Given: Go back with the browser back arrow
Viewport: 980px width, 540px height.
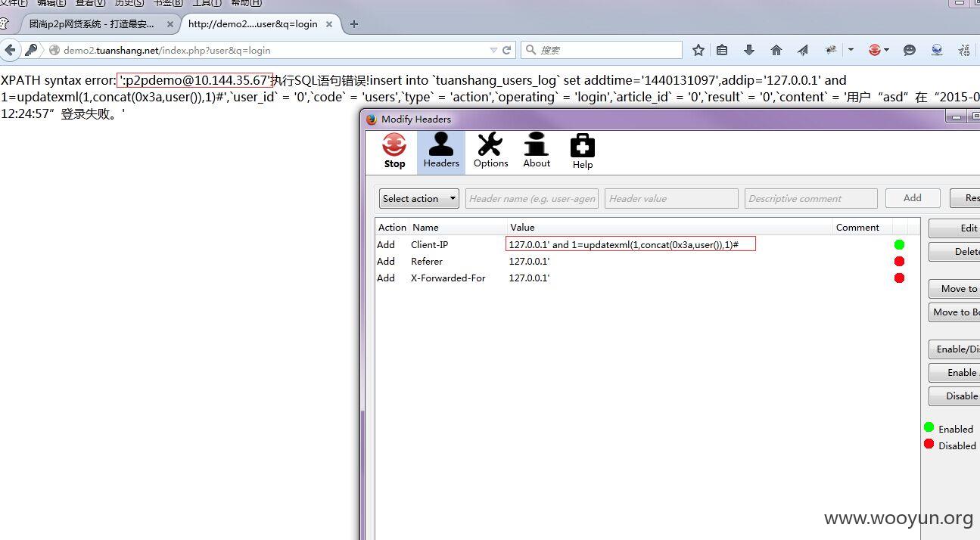Looking at the screenshot, I should pyautogui.click(x=10, y=50).
